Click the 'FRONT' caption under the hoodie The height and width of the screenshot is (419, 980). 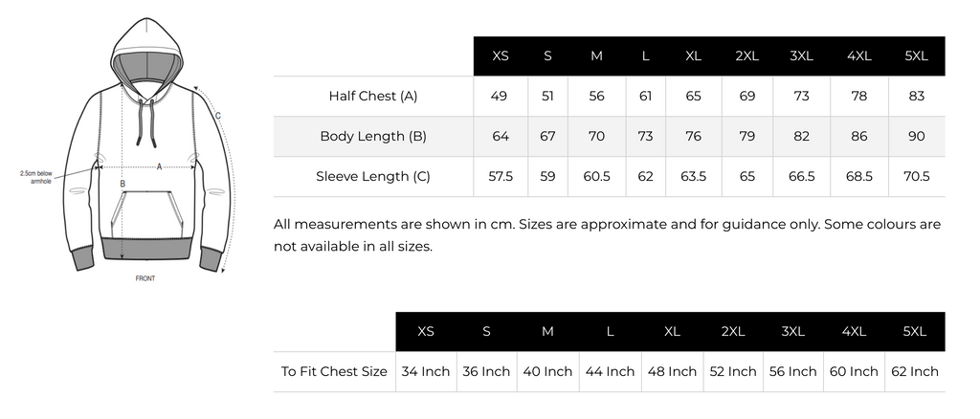click(x=145, y=278)
